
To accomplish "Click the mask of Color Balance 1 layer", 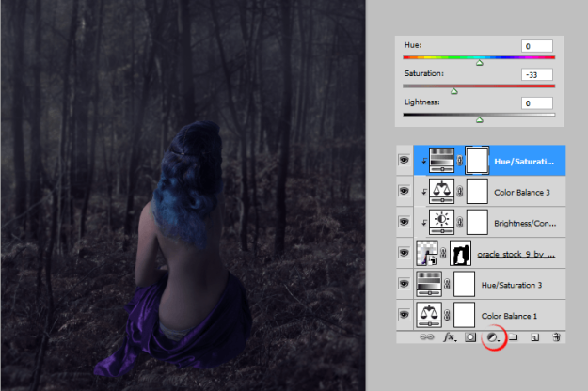I will point(464,316).
